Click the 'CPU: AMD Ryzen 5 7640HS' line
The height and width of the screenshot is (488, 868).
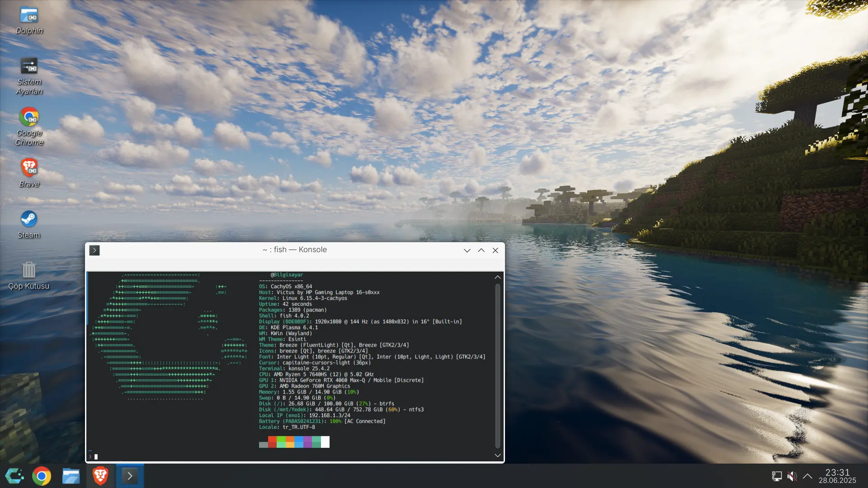(x=316, y=375)
